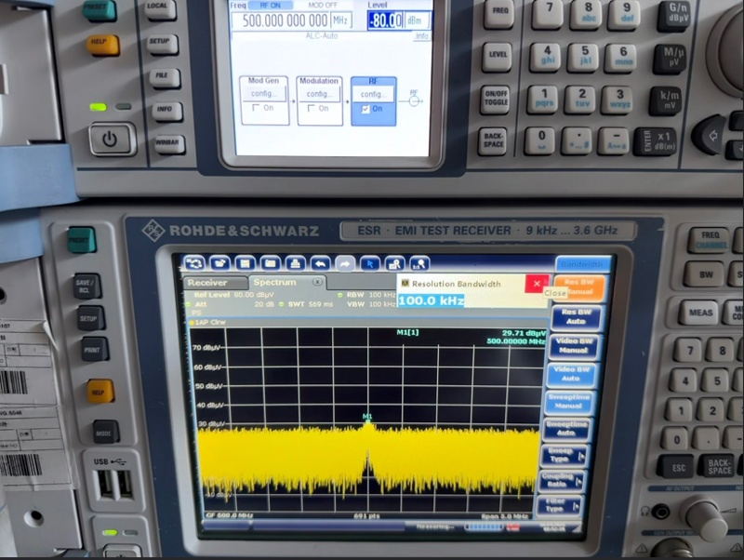
Task: Click the ESC key on ESR
Action: (x=678, y=469)
